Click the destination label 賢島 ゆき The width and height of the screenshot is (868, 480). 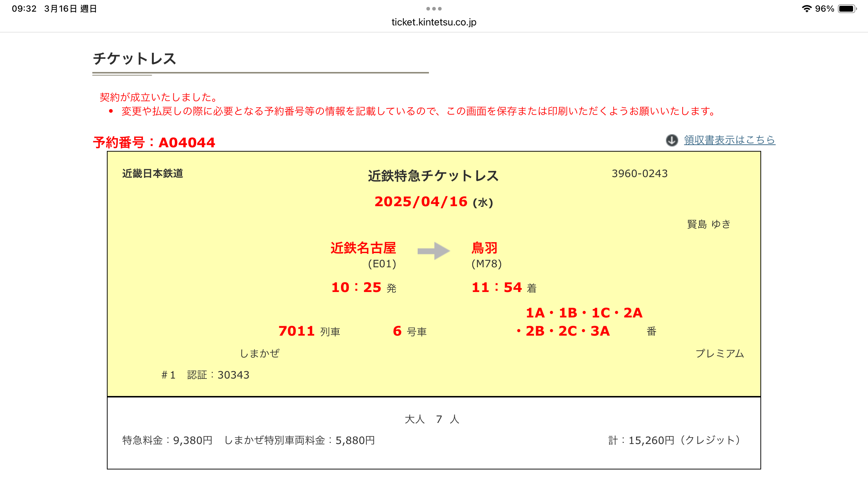(709, 224)
